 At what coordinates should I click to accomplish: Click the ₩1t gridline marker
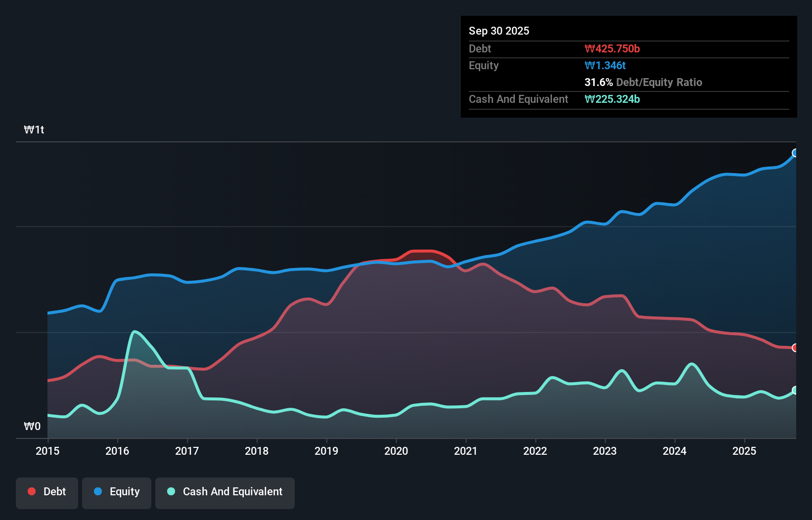pyautogui.click(x=34, y=129)
